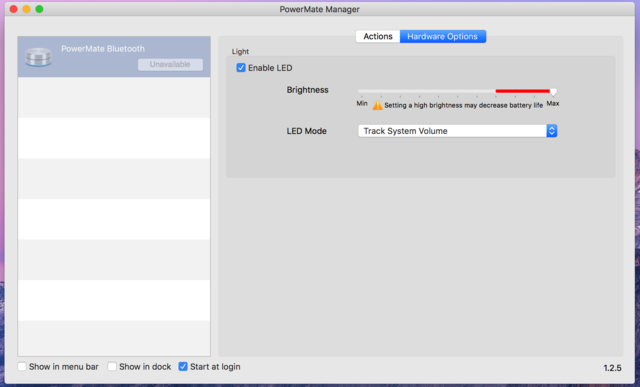640x387 pixels.
Task: Click the Brightness label
Action: [x=307, y=90]
